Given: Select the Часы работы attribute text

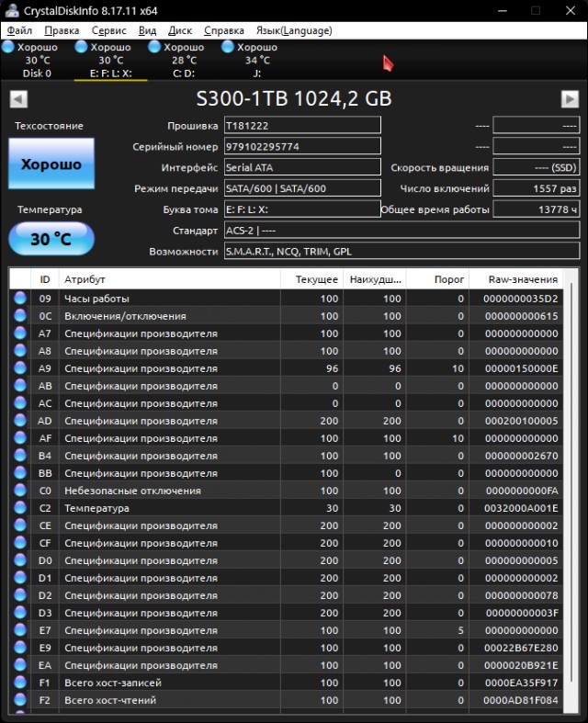Looking at the screenshot, I should click(x=96, y=299).
